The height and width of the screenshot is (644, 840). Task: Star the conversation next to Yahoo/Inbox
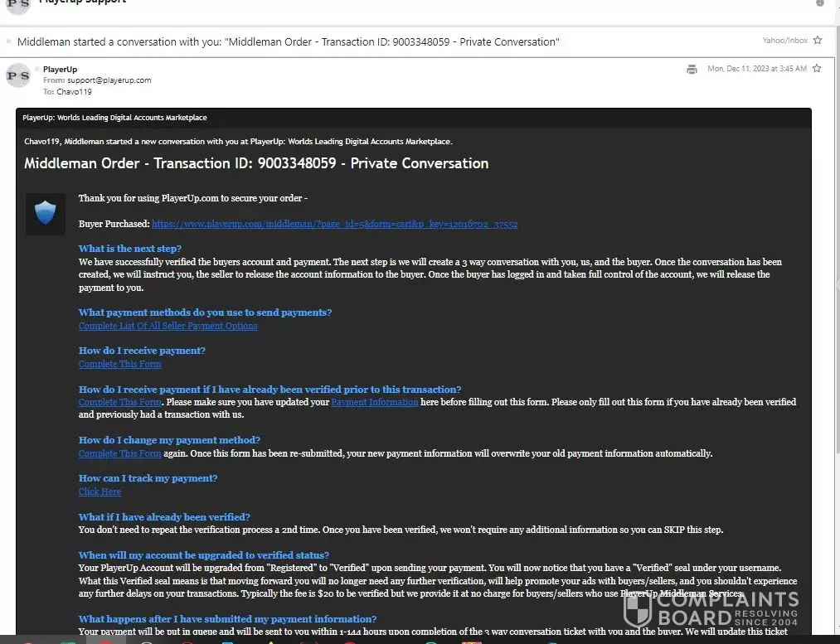click(x=818, y=41)
